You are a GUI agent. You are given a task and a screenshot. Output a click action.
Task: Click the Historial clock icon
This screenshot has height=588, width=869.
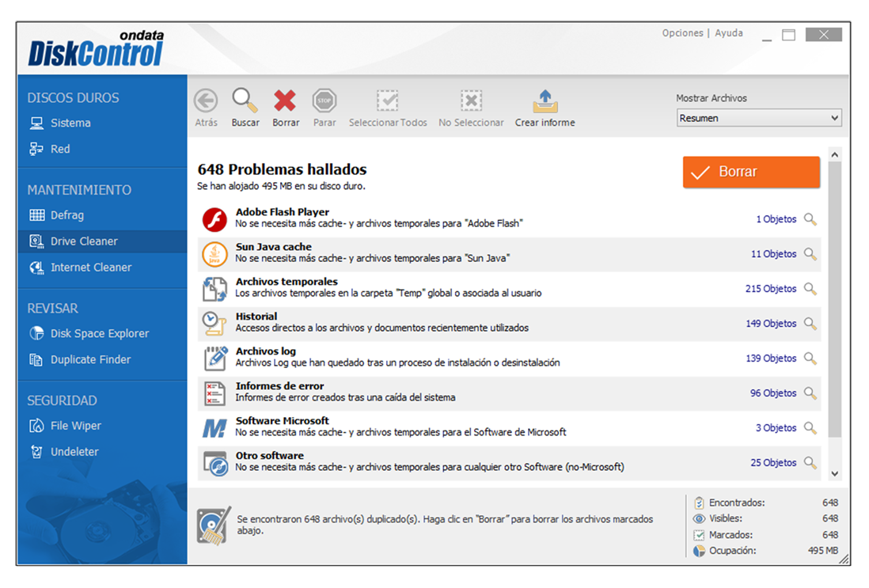[x=214, y=324]
